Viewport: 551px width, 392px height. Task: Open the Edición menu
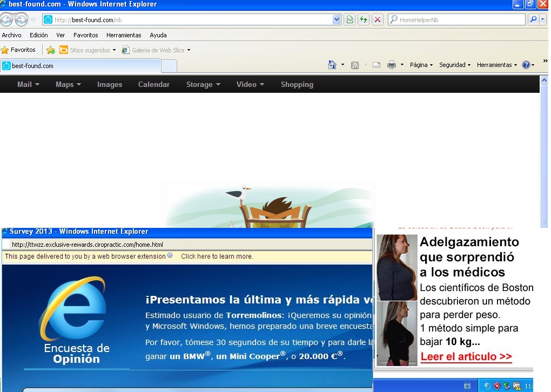[39, 35]
